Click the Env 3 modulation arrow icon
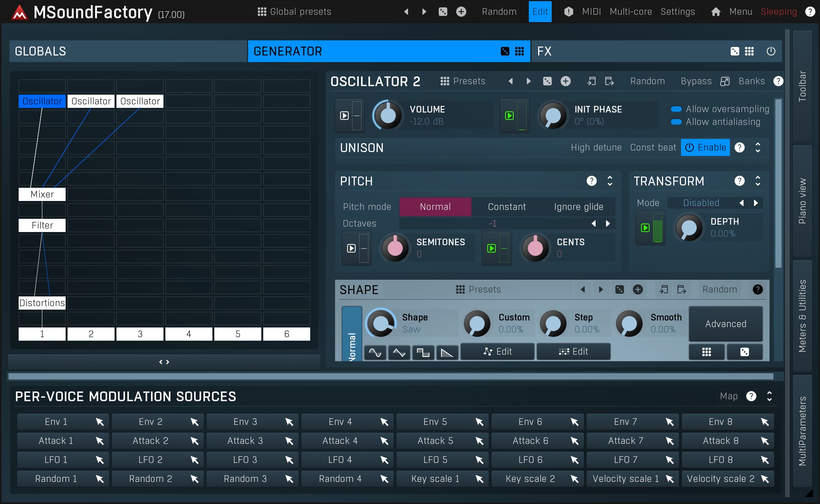Screen dimensions: 820x504 [289, 422]
